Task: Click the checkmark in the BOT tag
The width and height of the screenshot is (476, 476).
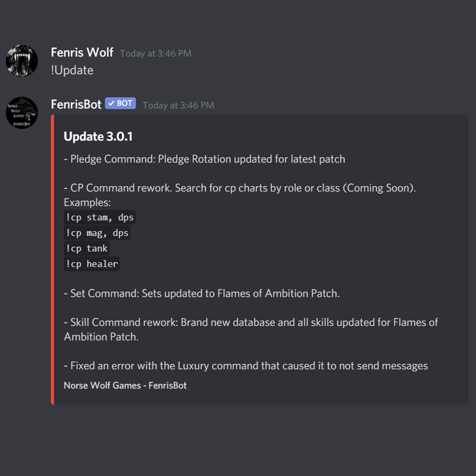Action: coord(111,103)
